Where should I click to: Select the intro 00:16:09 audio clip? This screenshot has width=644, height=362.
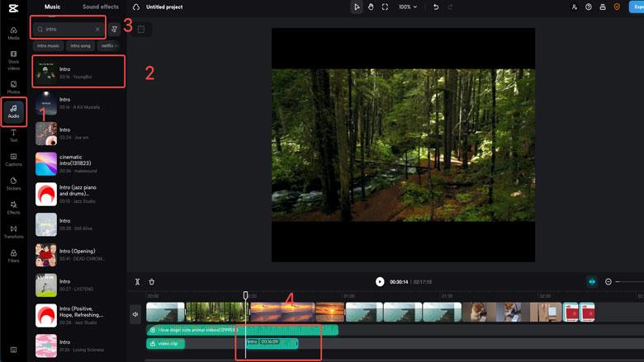coord(272,343)
